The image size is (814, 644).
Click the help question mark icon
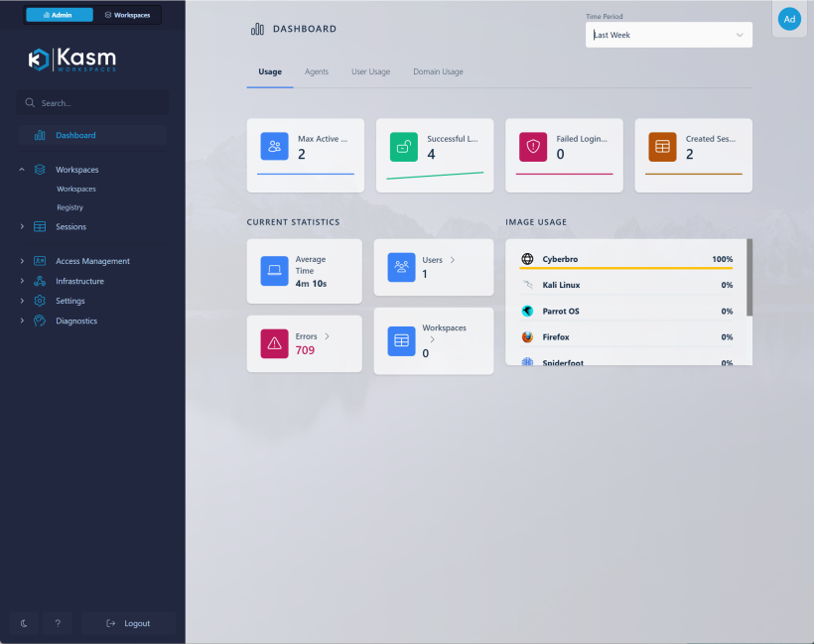click(58, 622)
